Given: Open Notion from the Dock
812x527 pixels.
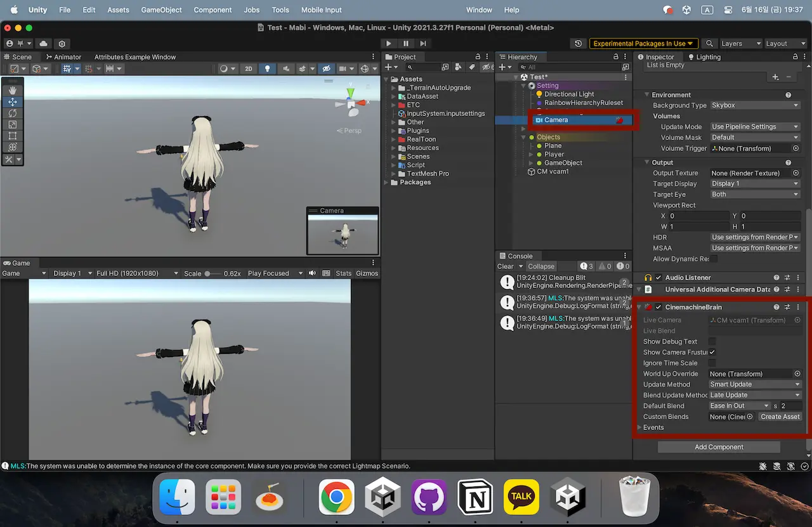Looking at the screenshot, I should (x=475, y=497).
